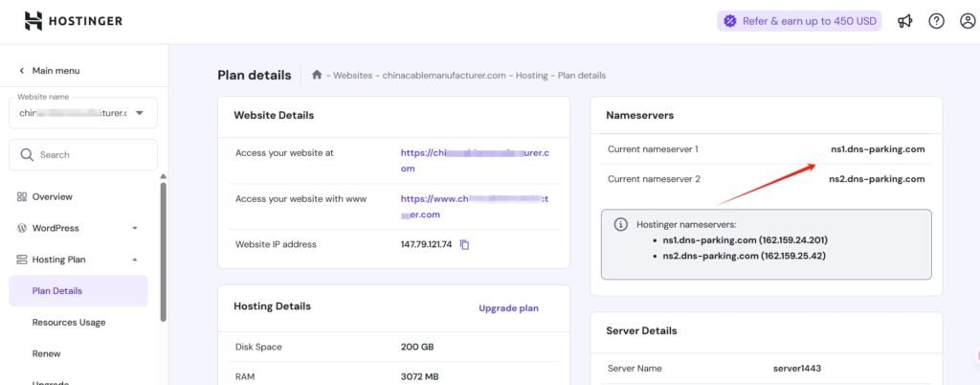The image size is (980, 385).
Task: Click the Server Name label
Action: pos(635,369)
